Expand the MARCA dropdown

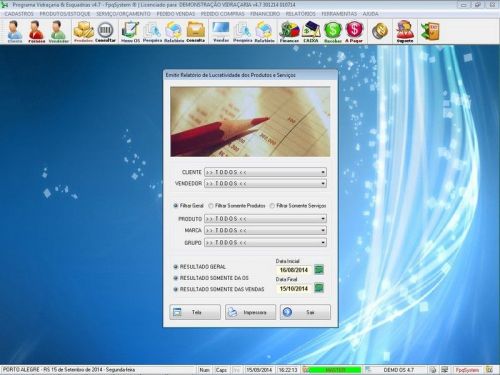(323, 230)
